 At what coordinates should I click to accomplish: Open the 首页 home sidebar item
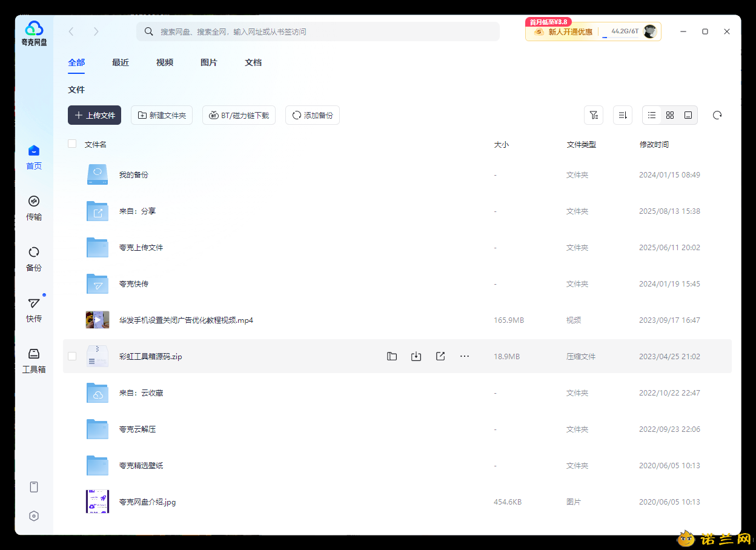point(34,157)
